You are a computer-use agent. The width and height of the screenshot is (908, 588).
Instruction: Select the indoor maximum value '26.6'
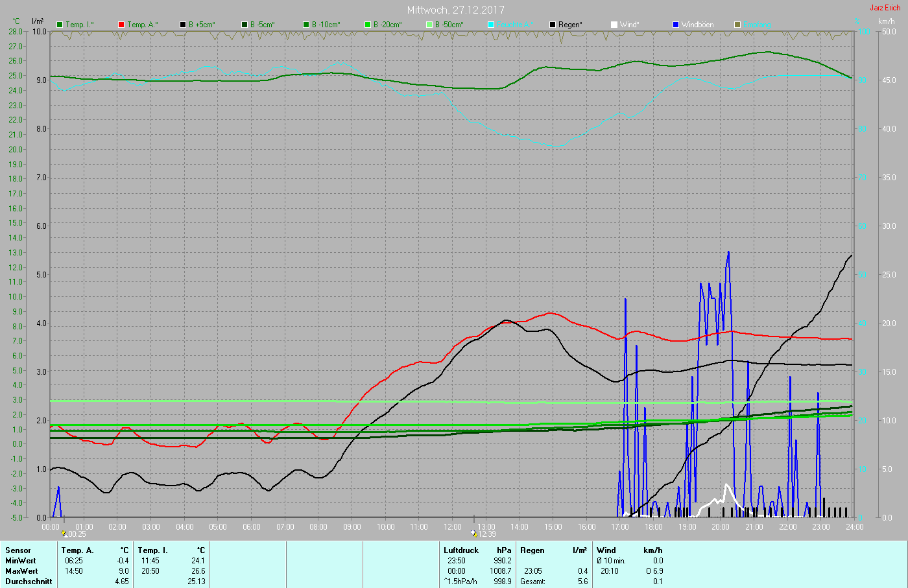click(198, 571)
